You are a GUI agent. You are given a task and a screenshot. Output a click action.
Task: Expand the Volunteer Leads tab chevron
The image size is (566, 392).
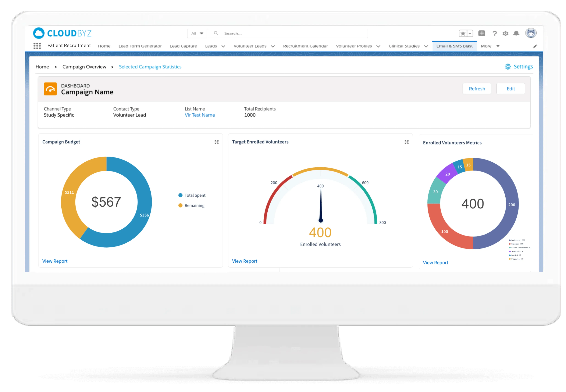(273, 46)
